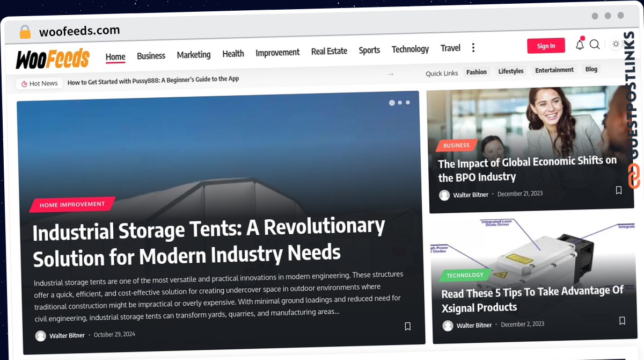Click the Hot News label
Viewport: 644px width, 360px height.
[43, 83]
